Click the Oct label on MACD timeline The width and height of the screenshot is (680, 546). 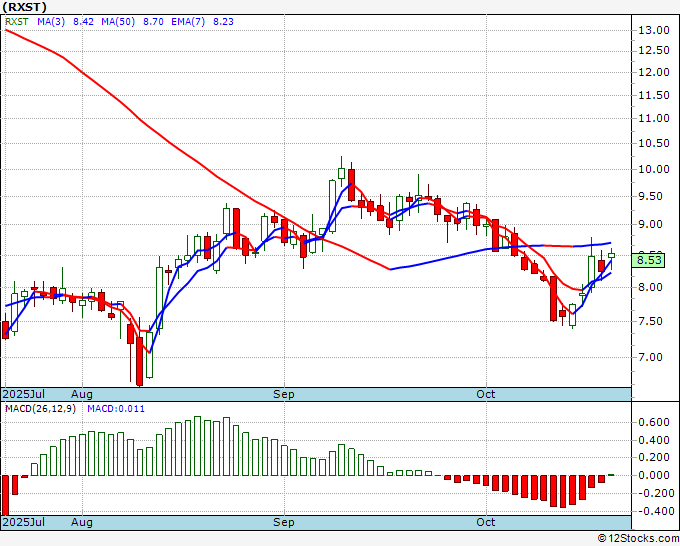click(x=486, y=522)
